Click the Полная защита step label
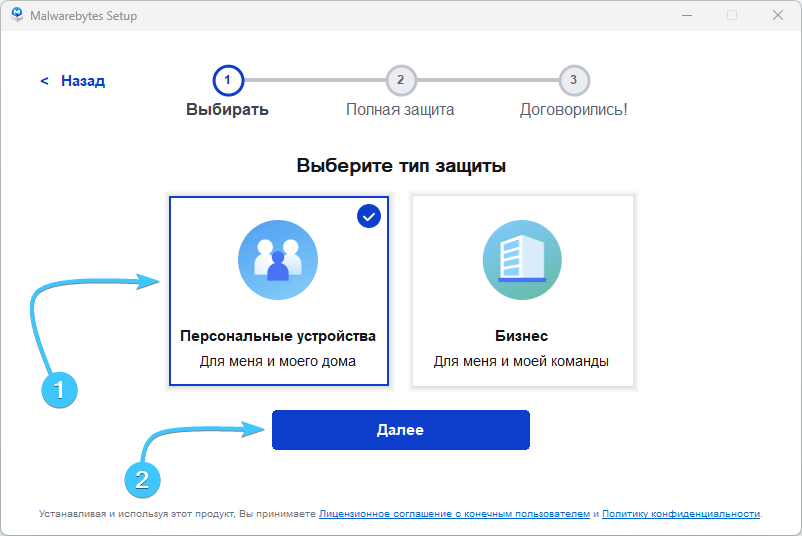802x536 pixels. click(400, 110)
